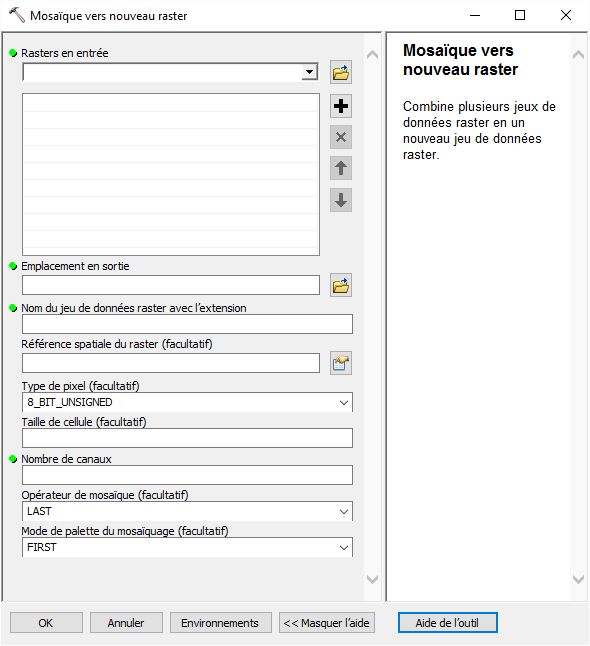The image size is (590, 646).
Task: Open Environnements settings button
Action: (x=220, y=623)
